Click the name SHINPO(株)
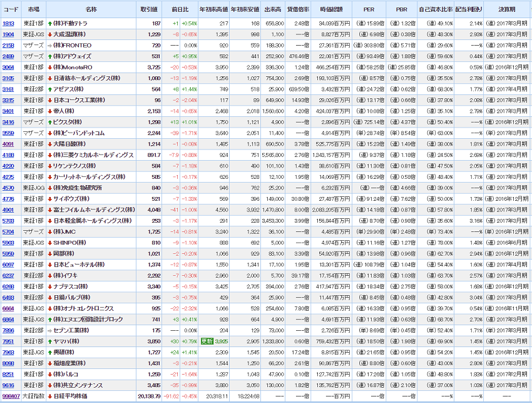The width and height of the screenshot is (532, 404). point(69,243)
